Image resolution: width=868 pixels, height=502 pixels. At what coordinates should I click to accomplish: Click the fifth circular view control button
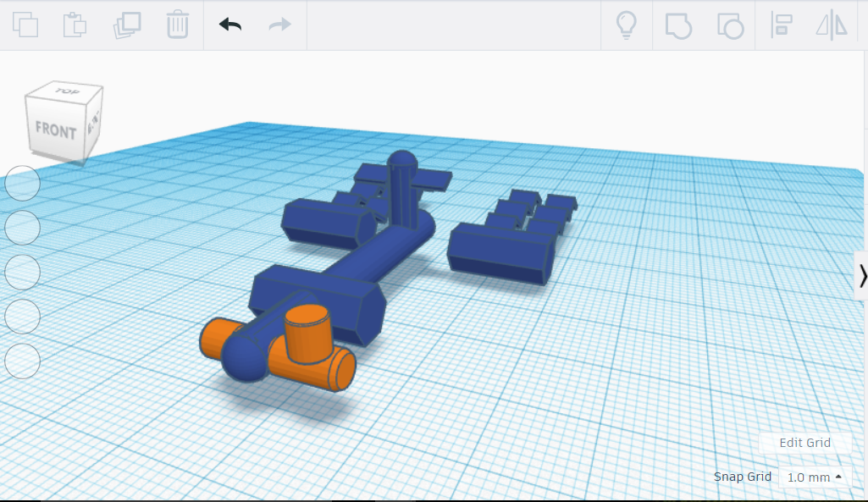[x=23, y=361]
